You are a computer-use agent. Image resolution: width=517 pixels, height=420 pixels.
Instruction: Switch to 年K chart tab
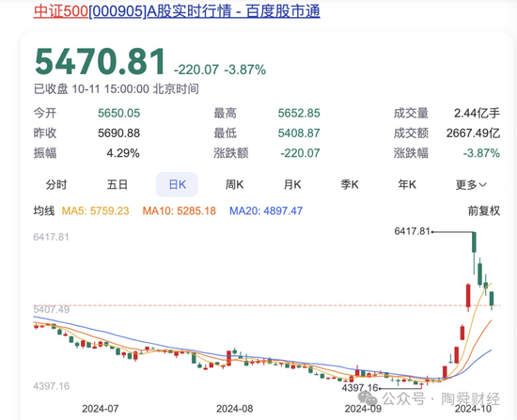[x=407, y=184]
